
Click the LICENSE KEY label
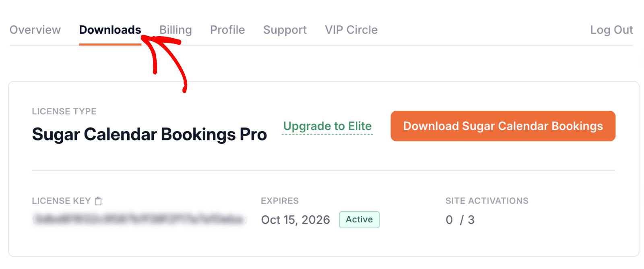coord(61,201)
